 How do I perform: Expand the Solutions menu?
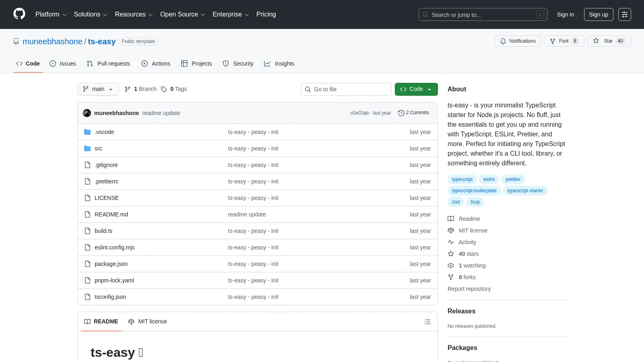click(91, 14)
